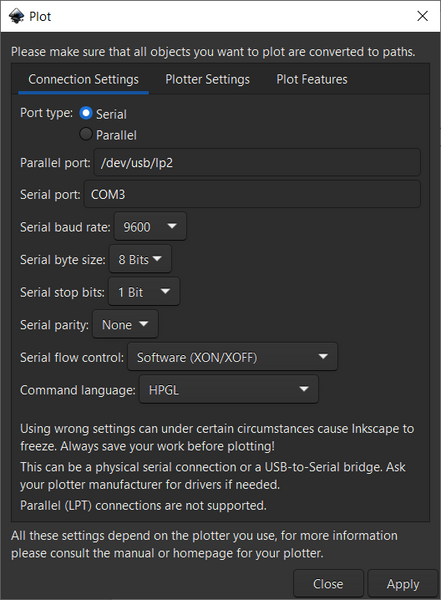Click the Apply button
Image resolution: width=441 pixels, height=600 pixels.
[403, 584]
